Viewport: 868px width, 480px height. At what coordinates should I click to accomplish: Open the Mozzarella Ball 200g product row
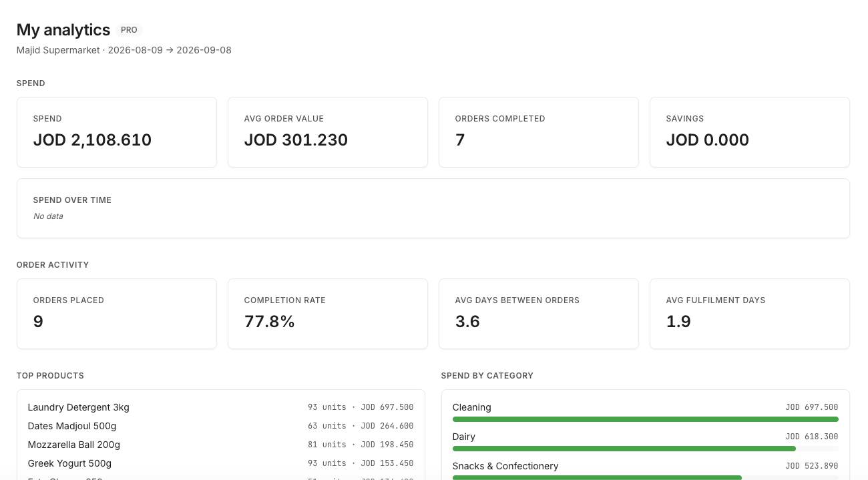[221, 445]
